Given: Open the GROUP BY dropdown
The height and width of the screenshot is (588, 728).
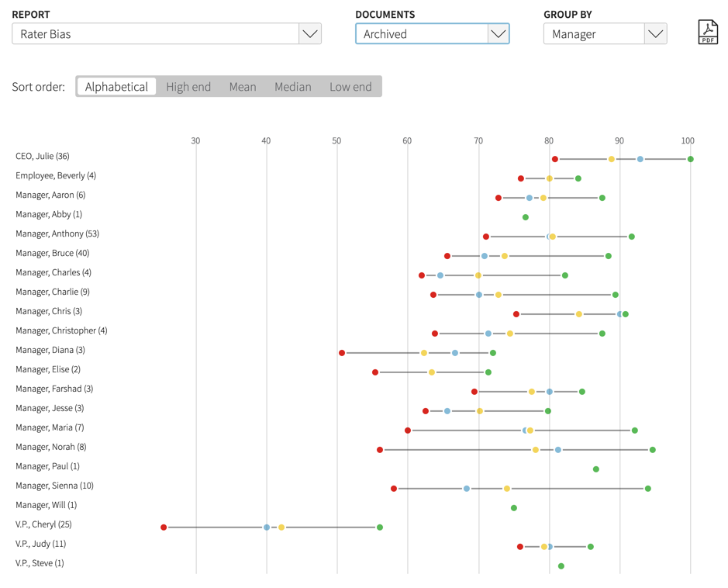Looking at the screenshot, I should (x=655, y=33).
